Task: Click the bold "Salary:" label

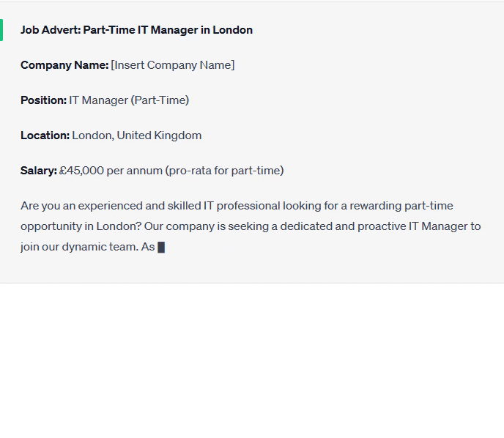Action: pyautogui.click(x=38, y=171)
